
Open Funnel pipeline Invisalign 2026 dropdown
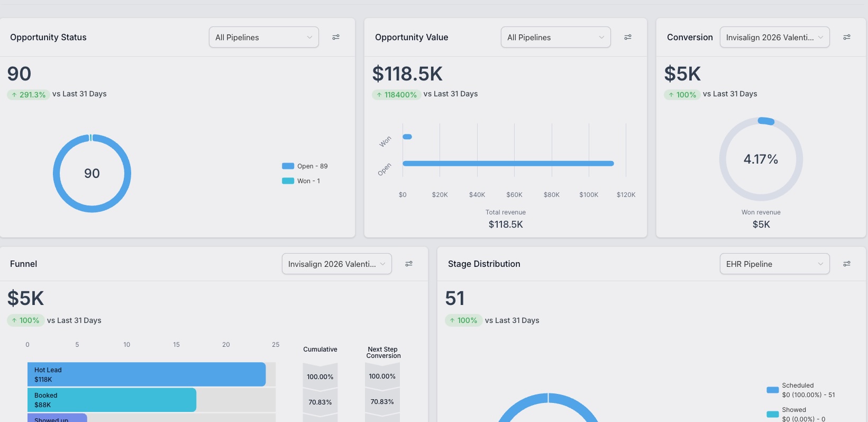pyautogui.click(x=337, y=264)
